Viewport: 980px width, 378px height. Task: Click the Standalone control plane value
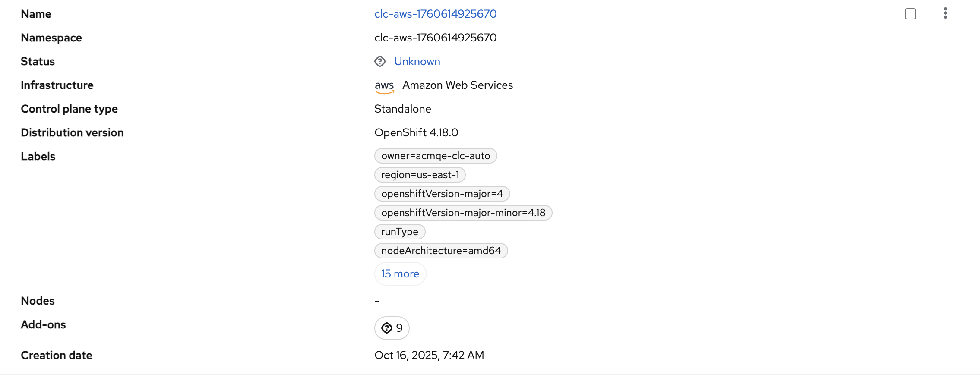[x=402, y=109]
